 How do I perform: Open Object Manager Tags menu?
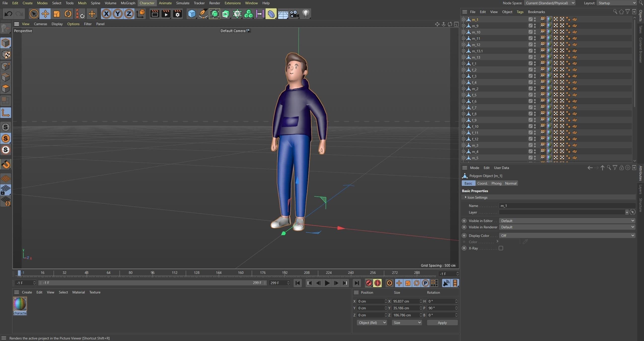(520, 12)
